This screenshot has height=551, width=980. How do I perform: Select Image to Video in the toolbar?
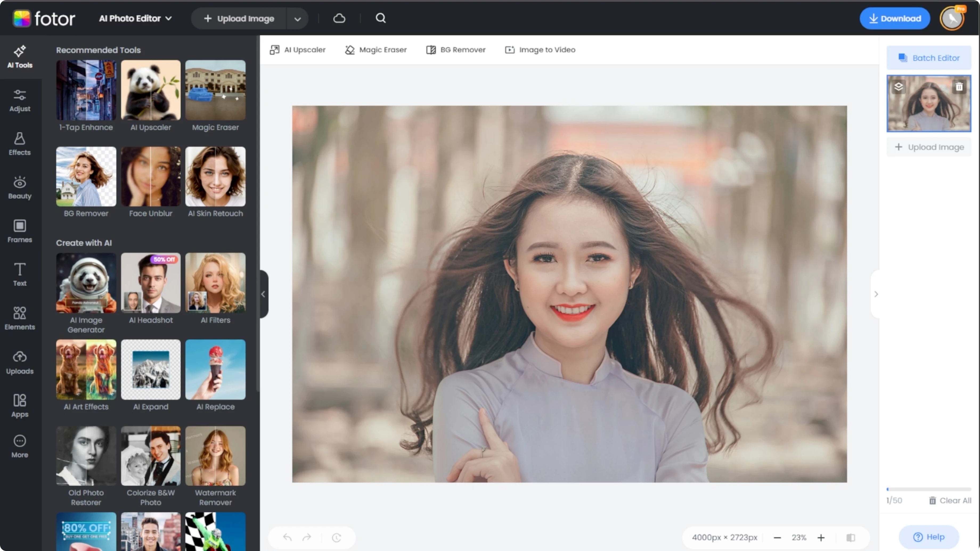[x=540, y=50]
